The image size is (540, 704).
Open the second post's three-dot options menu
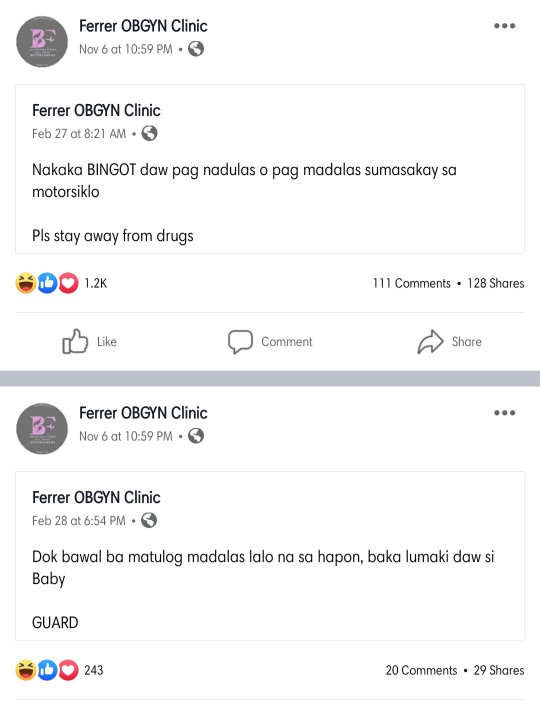tap(505, 413)
